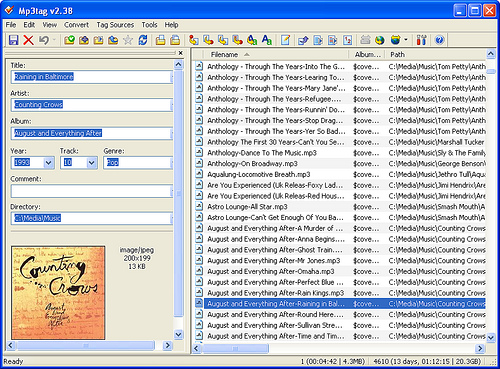Screen dimensions: 500x369
Task: Click the Artist field showing Counting Crows
Action: click(92, 105)
